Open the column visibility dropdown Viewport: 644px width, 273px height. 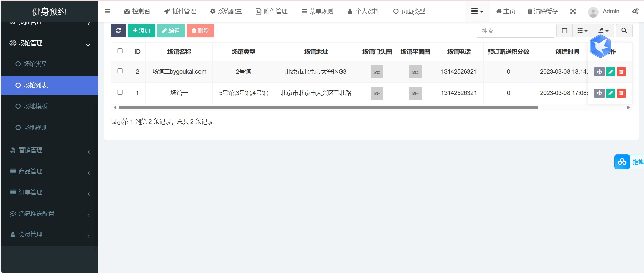[x=582, y=31]
